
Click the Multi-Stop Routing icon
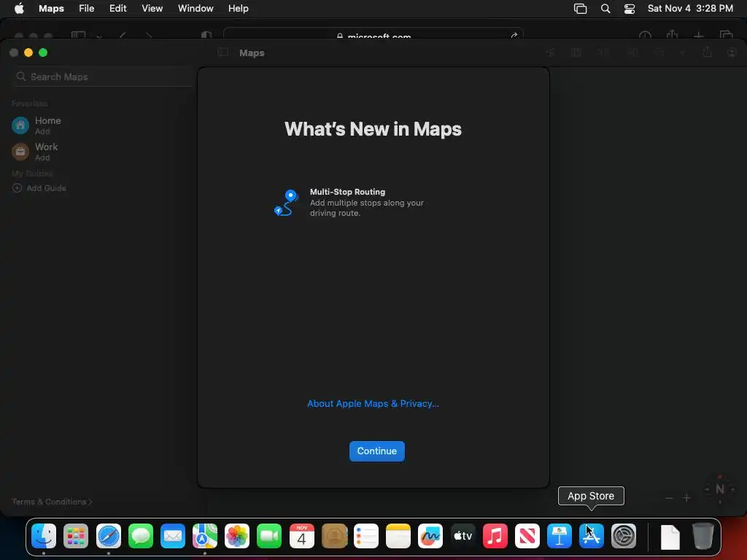pyautogui.click(x=286, y=203)
